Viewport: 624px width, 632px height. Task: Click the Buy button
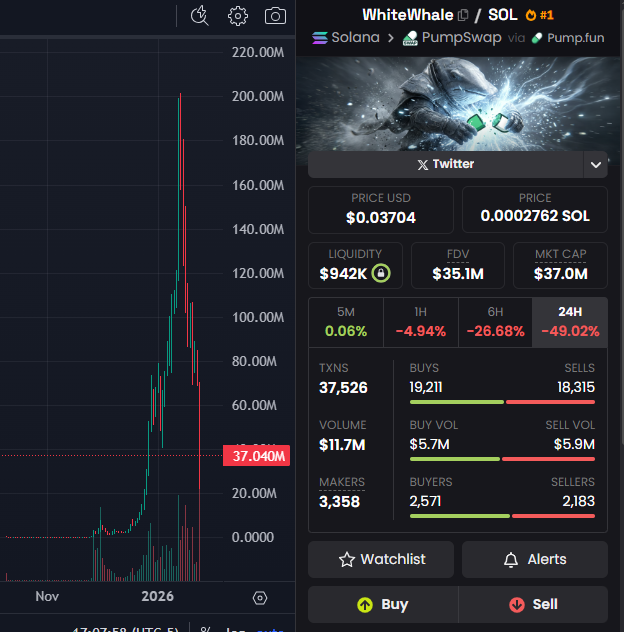[383, 605]
